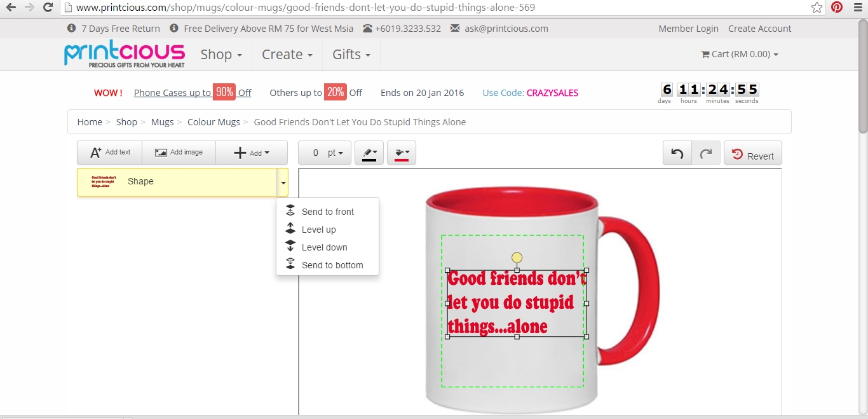The image size is (868, 419).
Task: Go to Home breadcrumb
Action: 90,122
